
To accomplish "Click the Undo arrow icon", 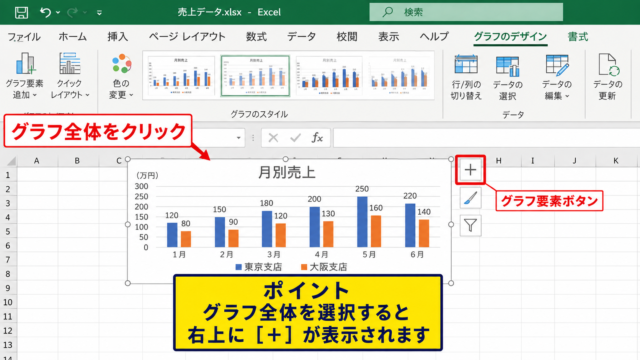I will click(45, 12).
